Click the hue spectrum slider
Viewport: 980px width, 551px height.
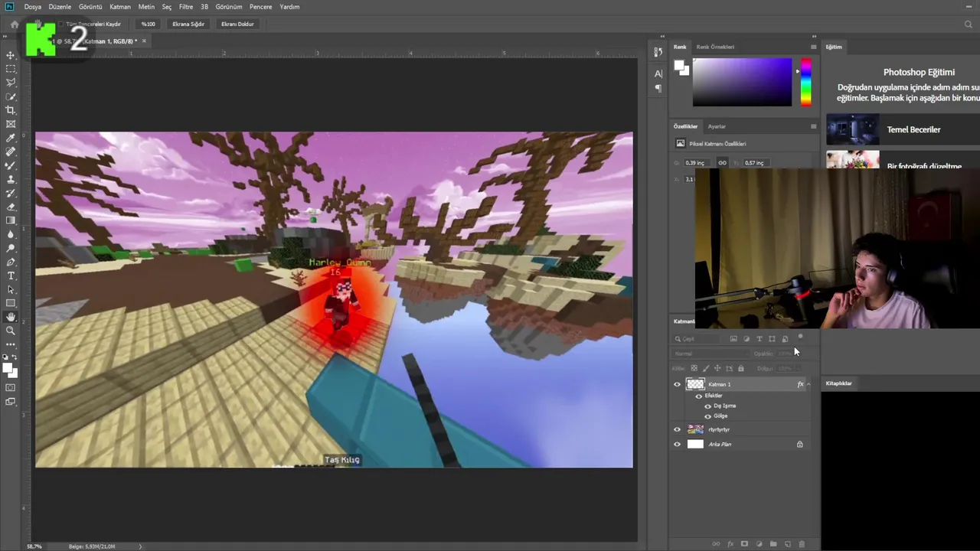click(805, 83)
